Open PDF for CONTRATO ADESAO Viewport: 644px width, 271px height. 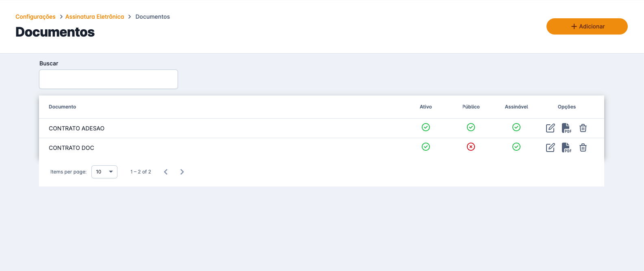pos(566,128)
